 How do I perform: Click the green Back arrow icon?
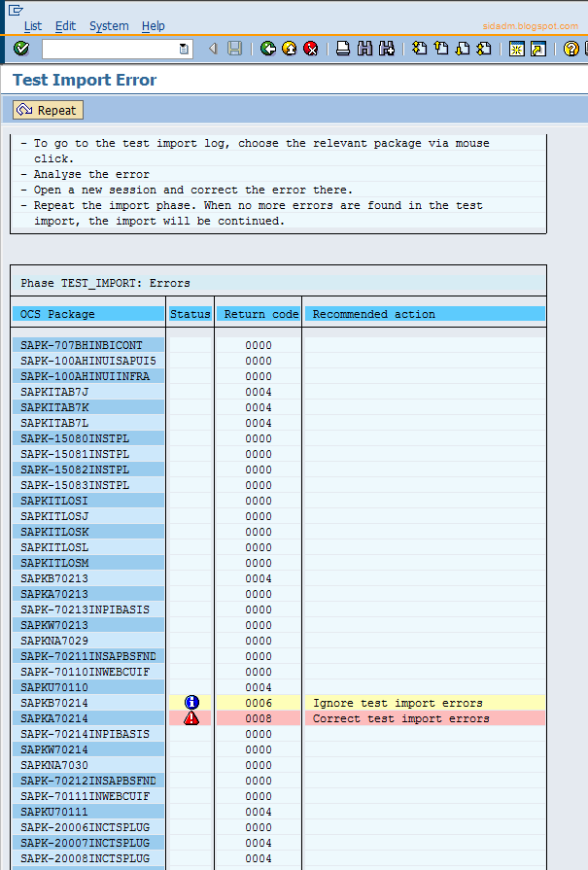[x=268, y=49]
